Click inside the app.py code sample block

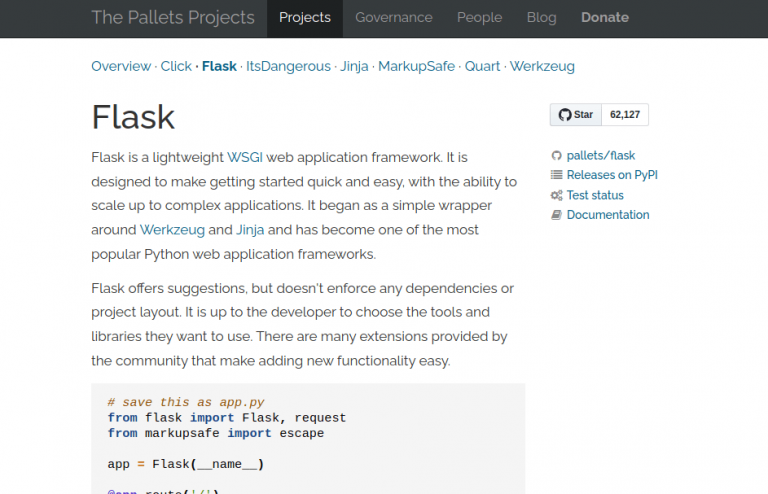[x=308, y=440]
